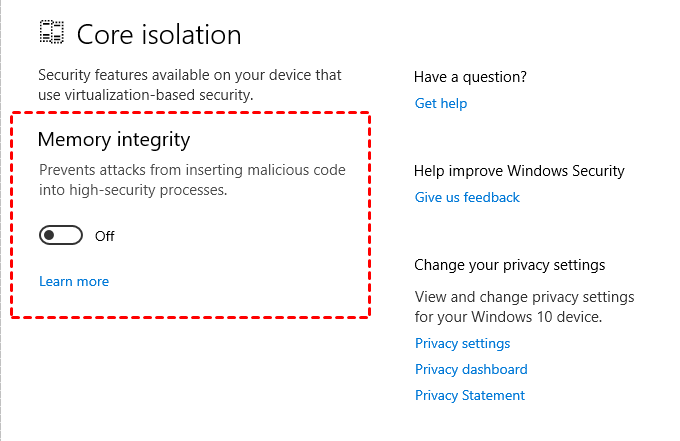Click the Memory integrity heading
The height and width of the screenshot is (441, 680).
(x=113, y=139)
